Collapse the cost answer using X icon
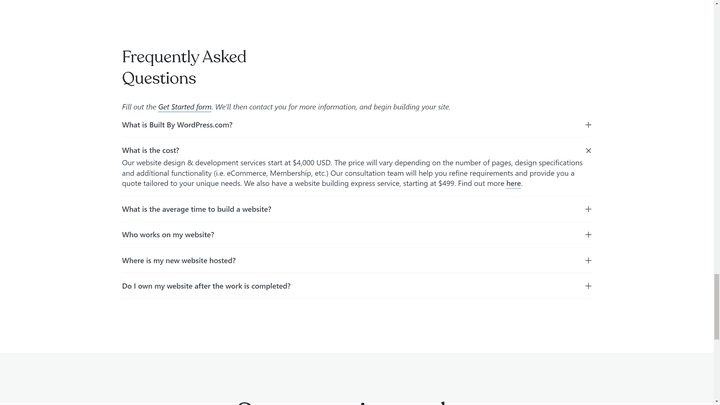Image resolution: width=720 pixels, height=405 pixels. pyautogui.click(x=588, y=151)
